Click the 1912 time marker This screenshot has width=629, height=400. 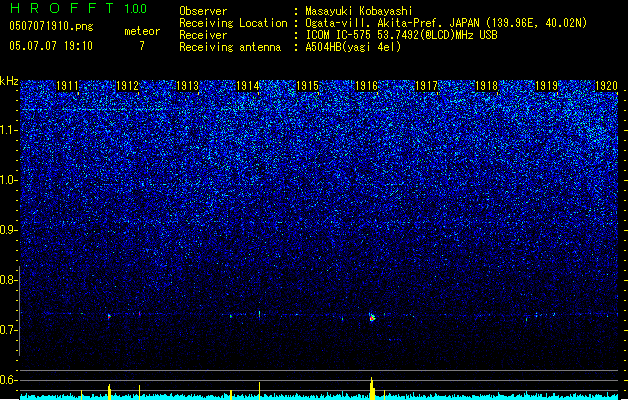pyautogui.click(x=127, y=86)
